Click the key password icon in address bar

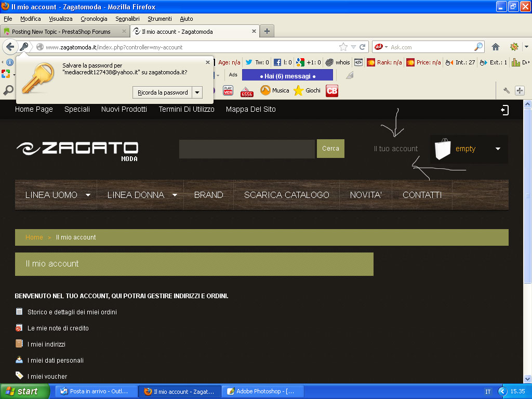click(x=24, y=47)
